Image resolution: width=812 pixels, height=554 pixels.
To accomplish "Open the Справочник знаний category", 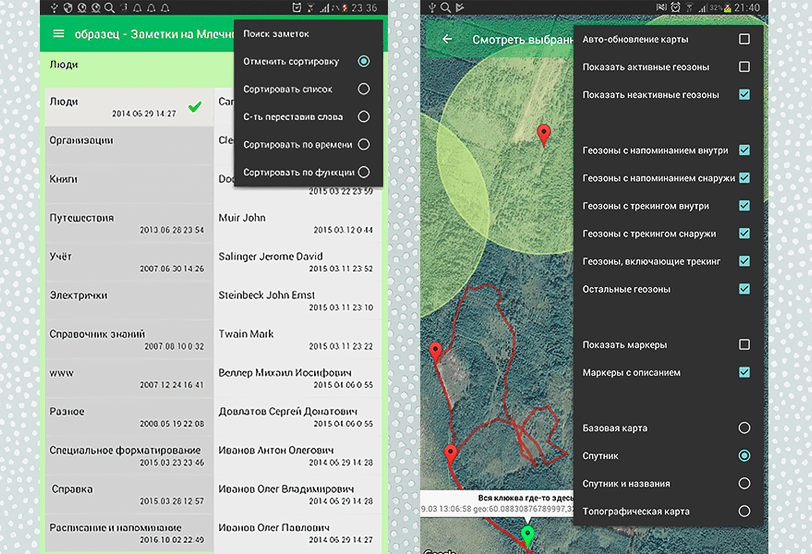I will (127, 340).
